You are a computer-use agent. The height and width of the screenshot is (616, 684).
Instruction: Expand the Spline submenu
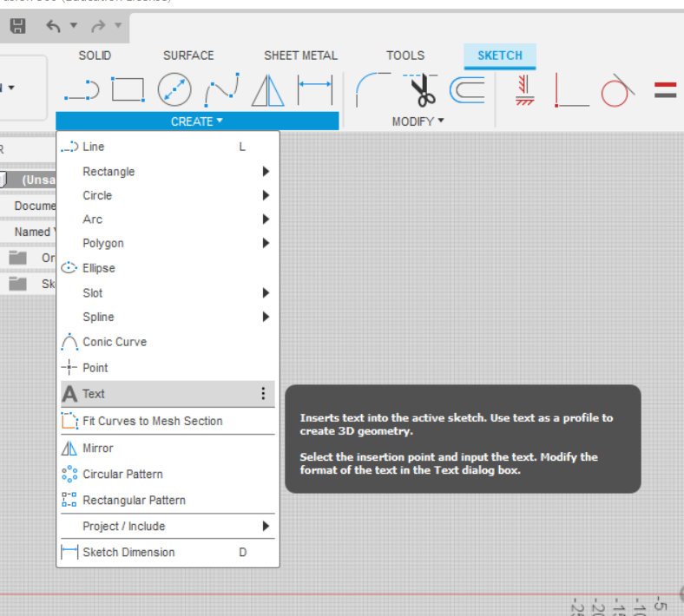[x=168, y=317]
